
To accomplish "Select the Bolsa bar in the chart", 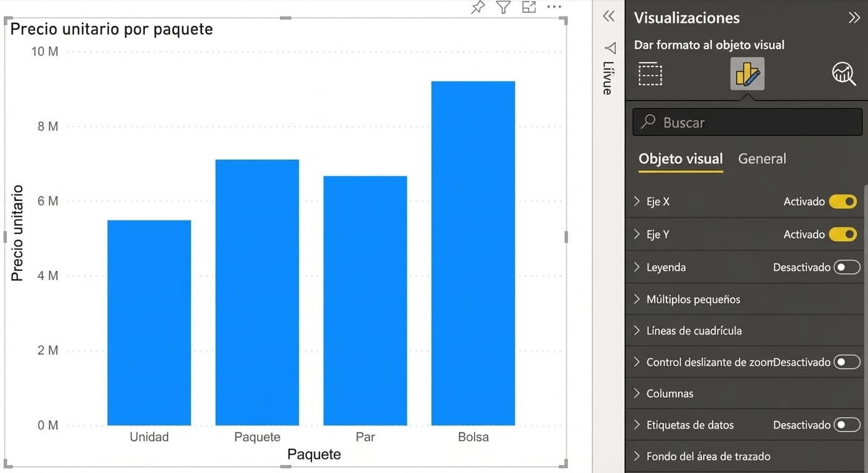I will tap(473, 253).
